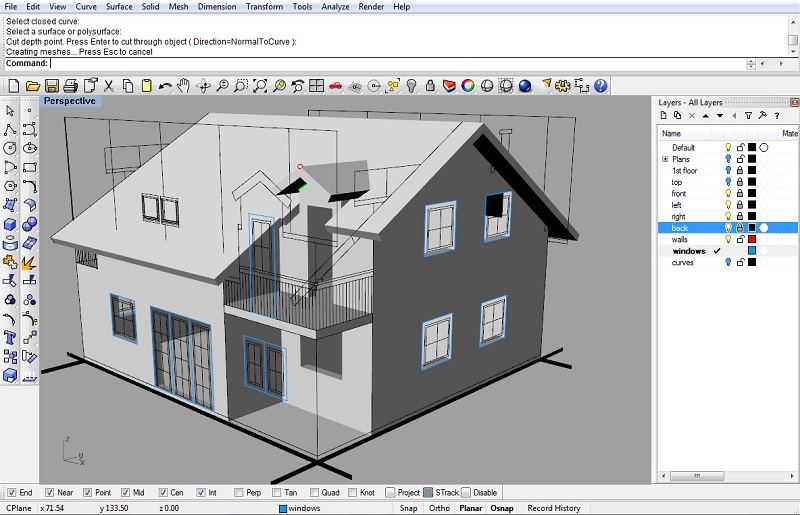Select the Explode tool in left toolbar

pyautogui.click(x=29, y=262)
